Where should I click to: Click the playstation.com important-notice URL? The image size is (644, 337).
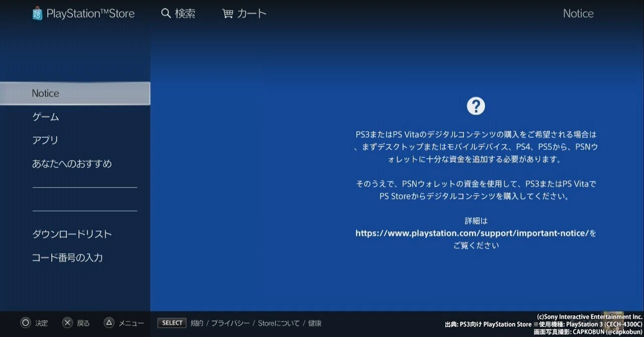(472, 233)
